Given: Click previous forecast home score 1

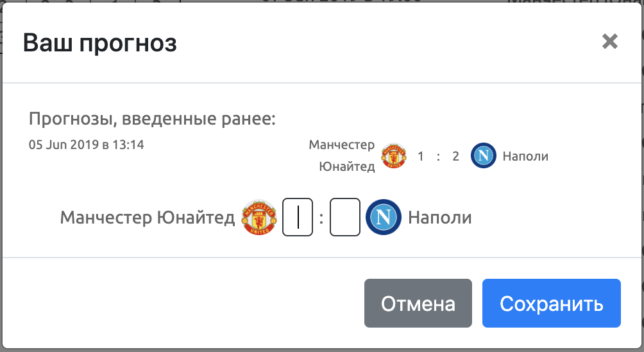Looking at the screenshot, I should click(421, 156).
